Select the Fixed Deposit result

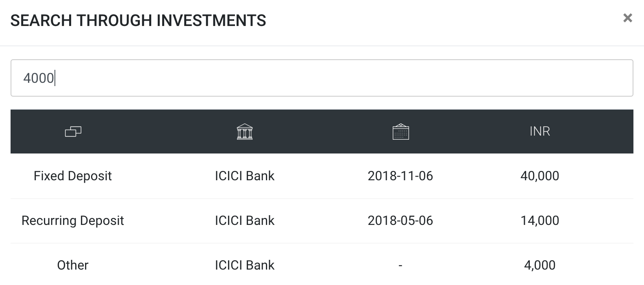point(73,176)
